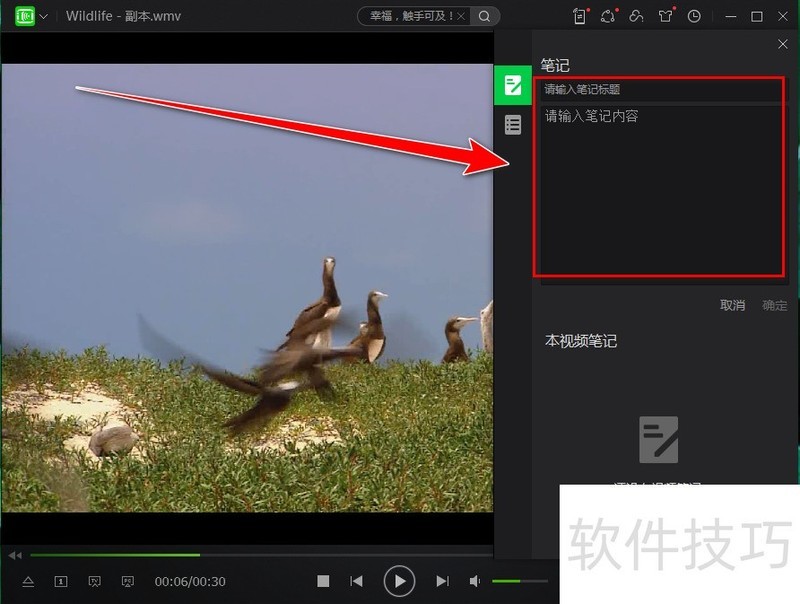Click the 取消 cancel button
This screenshot has height=604, width=800.
732,305
